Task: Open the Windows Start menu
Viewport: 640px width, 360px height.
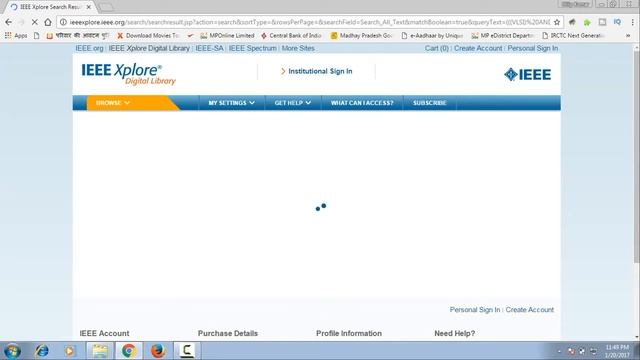Action: coord(12,351)
